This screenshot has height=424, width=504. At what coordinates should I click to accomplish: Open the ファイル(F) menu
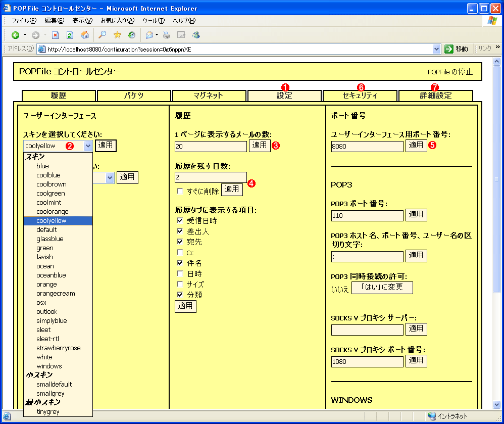pyautogui.click(x=24, y=21)
